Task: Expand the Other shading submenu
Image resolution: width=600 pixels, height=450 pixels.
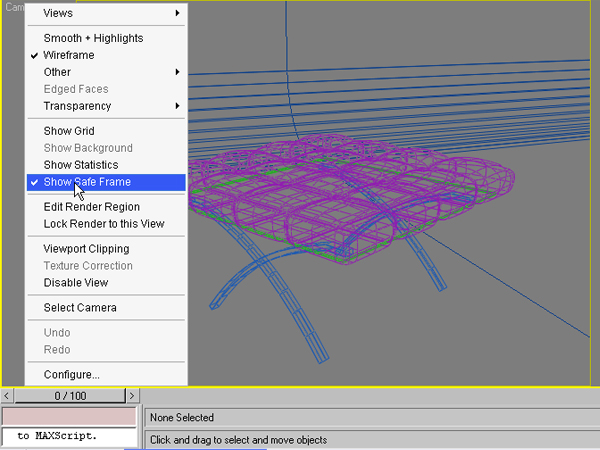Action: click(106, 72)
